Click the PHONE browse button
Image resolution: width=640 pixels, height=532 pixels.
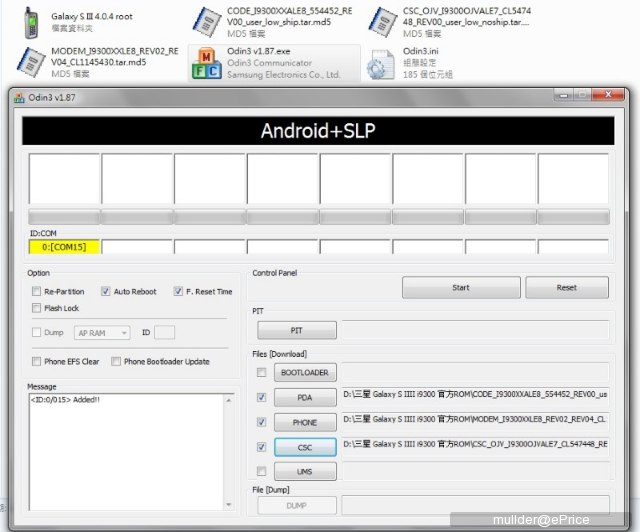305,422
